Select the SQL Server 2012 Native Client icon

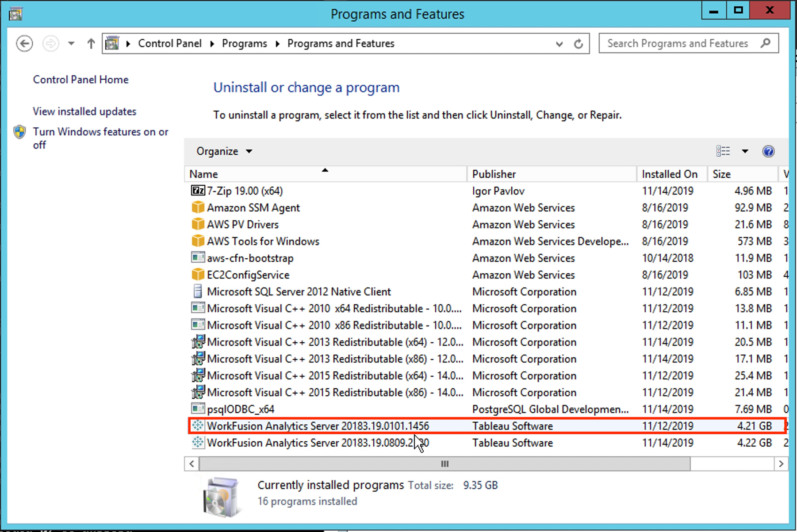(x=198, y=291)
